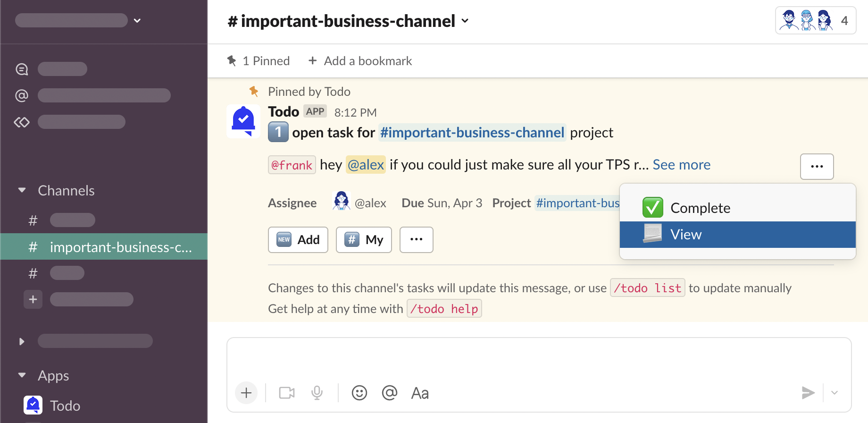The width and height of the screenshot is (868, 423).
Task: Click the Add new task button
Action: coord(298,240)
